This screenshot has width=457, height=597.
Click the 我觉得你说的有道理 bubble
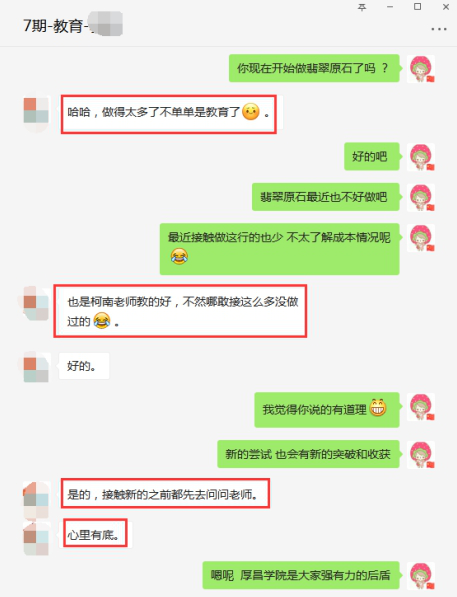coord(327,410)
